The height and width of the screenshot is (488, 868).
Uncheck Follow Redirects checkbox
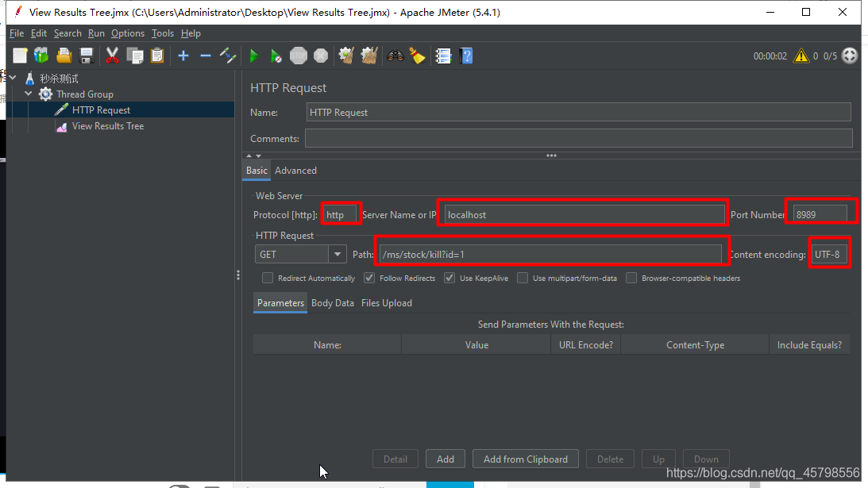tap(369, 278)
